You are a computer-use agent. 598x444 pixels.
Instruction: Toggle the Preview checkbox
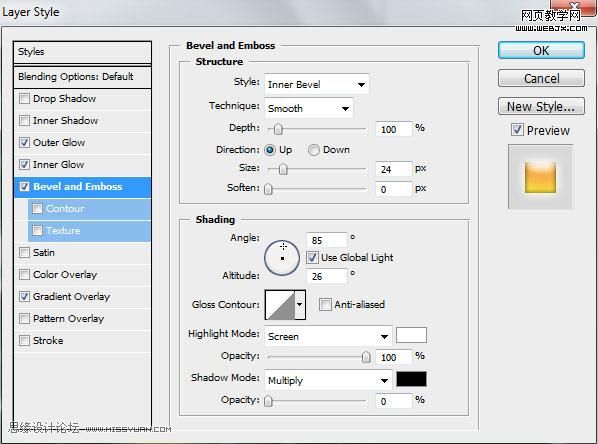click(517, 130)
